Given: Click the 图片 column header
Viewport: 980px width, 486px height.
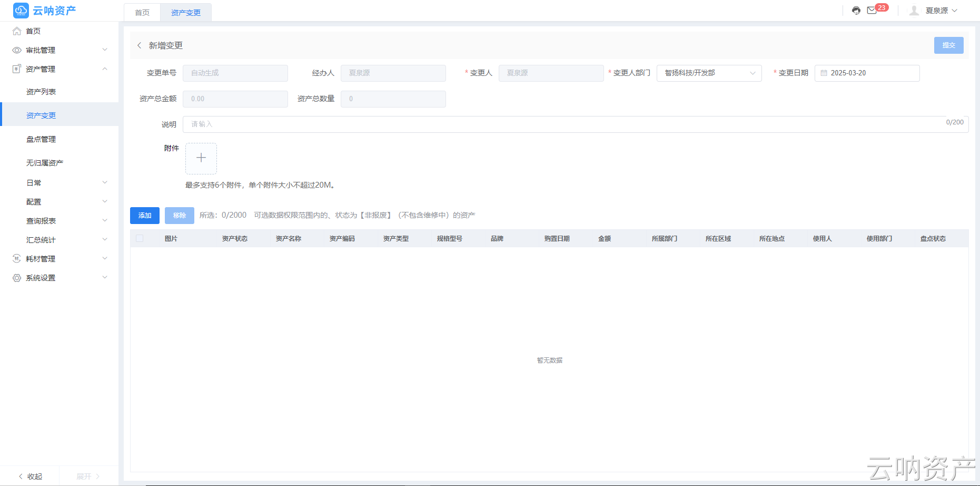Looking at the screenshot, I should pos(171,239).
